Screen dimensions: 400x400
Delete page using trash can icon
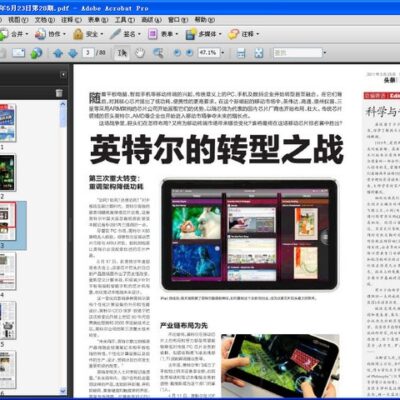[59, 93]
